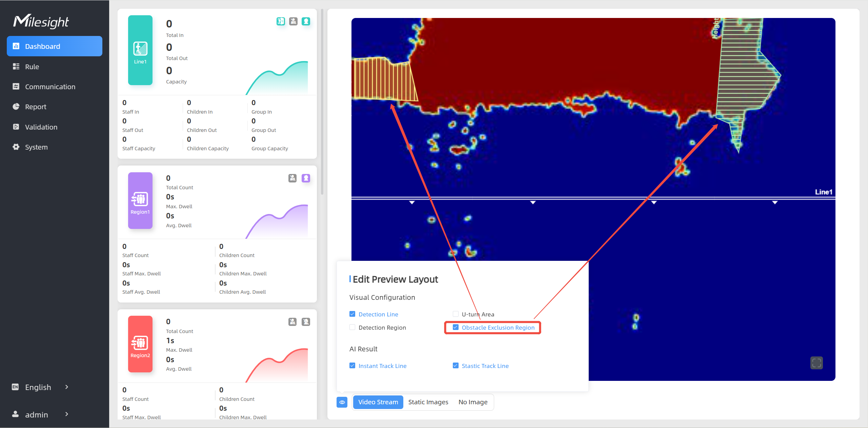Click the Milesight logo
Screen dimensions: 868x428
tap(41, 21)
